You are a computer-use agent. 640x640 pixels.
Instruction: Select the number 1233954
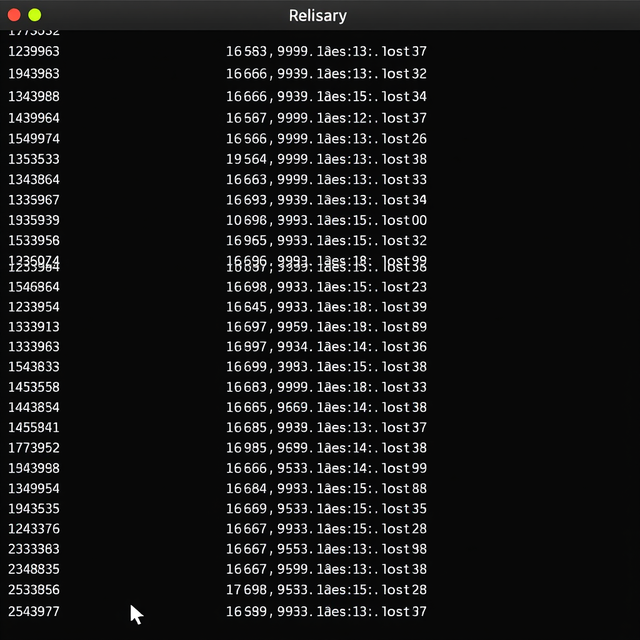pos(34,307)
